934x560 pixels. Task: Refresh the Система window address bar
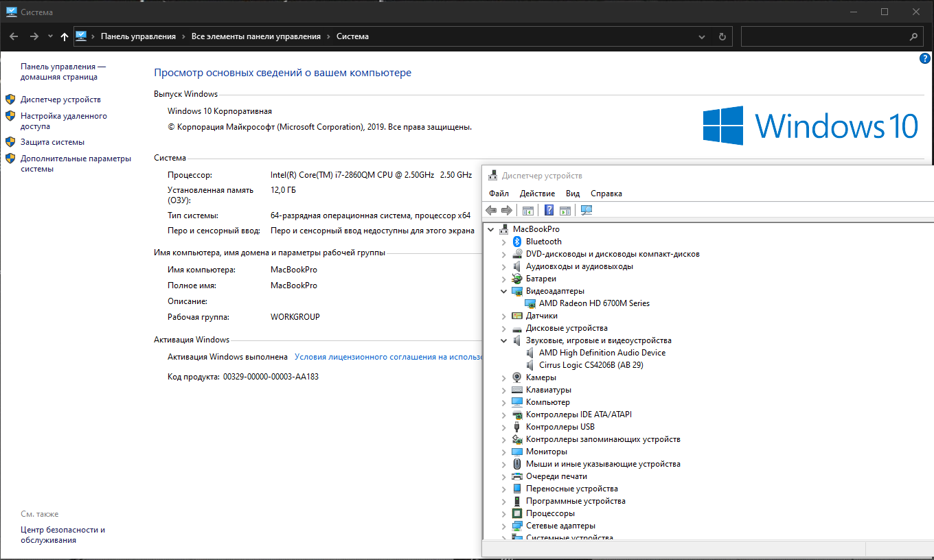point(722,36)
